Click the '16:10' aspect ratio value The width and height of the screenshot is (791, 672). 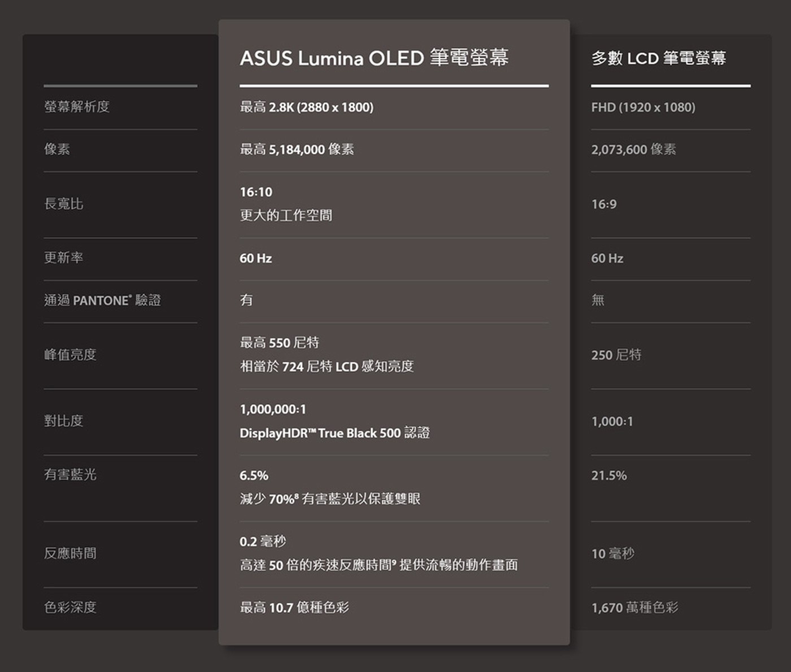[256, 192]
